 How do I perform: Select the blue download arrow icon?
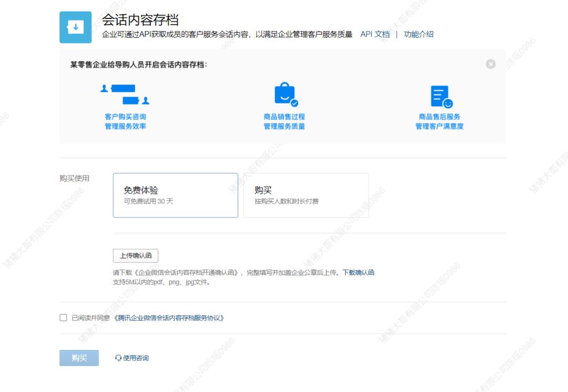click(76, 26)
